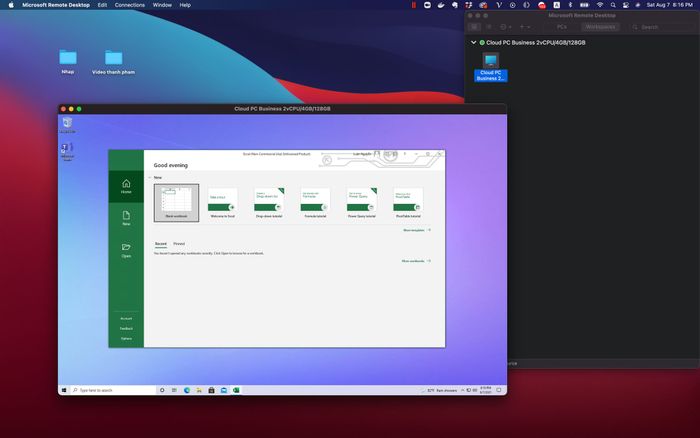Switch to Workspaces tab in Remote Desktop window
The image size is (700, 438).
tap(600, 27)
